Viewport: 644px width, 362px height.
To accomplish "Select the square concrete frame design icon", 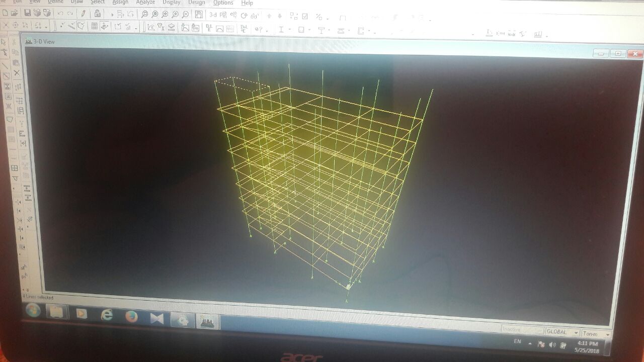I will click(301, 30).
